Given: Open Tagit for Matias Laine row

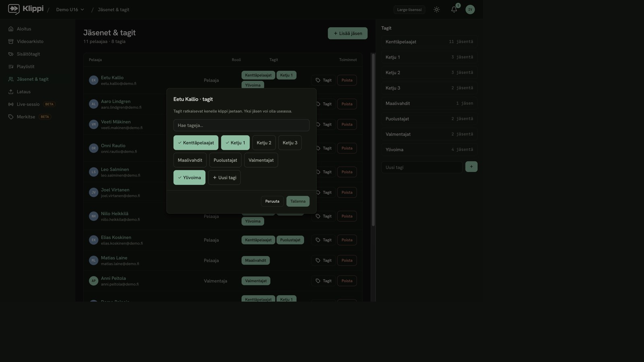Looking at the screenshot, I should 324,261.
